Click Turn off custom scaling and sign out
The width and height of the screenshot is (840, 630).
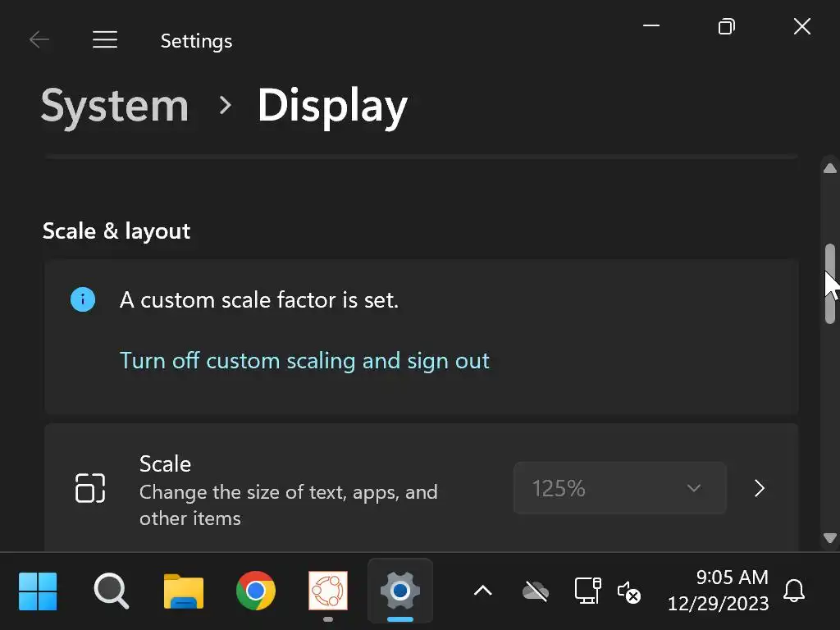(x=304, y=361)
